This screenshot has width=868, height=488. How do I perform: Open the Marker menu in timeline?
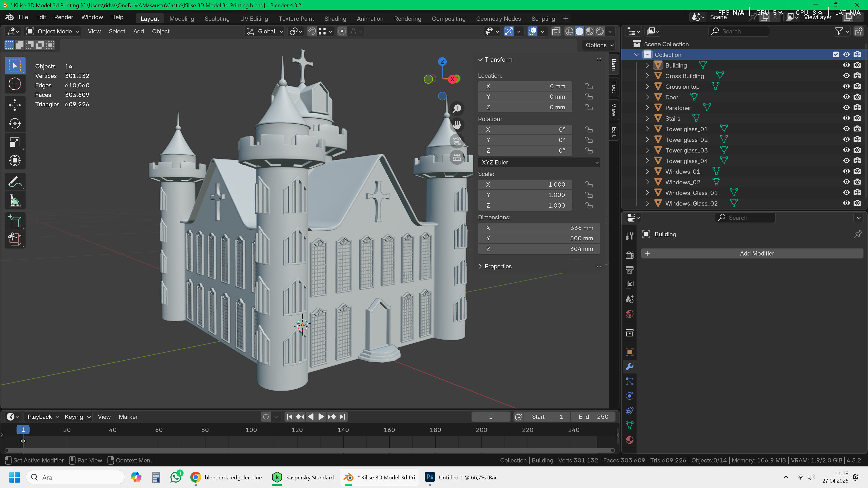tap(128, 417)
